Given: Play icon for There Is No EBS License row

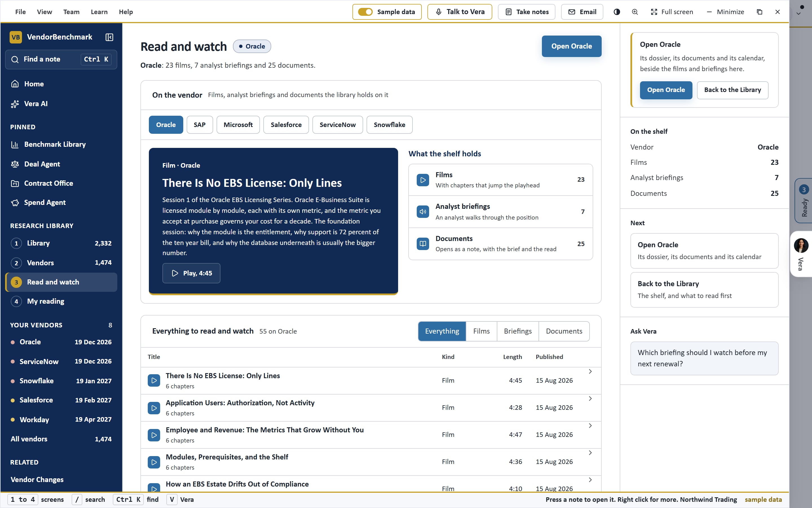Looking at the screenshot, I should (154, 380).
